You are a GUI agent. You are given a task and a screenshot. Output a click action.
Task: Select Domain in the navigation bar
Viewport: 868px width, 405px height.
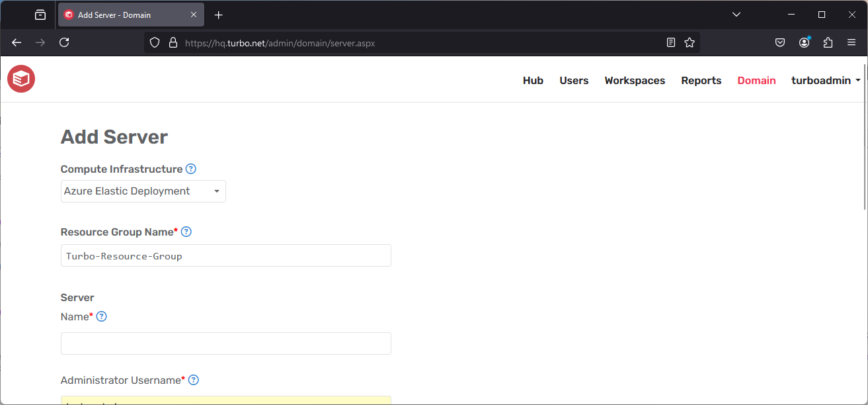click(x=756, y=80)
